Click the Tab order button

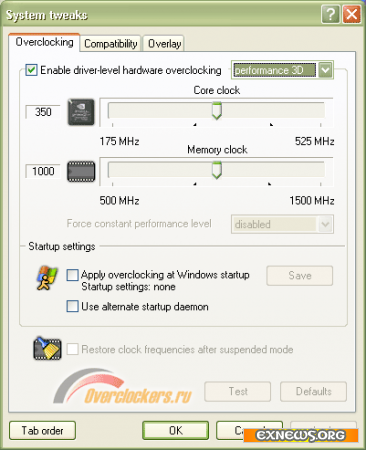pos(42,430)
